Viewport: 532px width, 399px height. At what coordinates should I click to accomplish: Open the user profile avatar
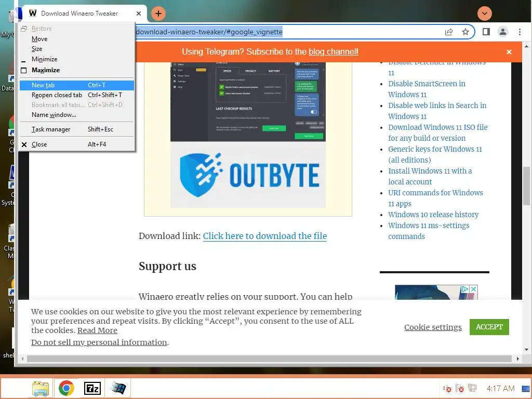[x=503, y=32]
